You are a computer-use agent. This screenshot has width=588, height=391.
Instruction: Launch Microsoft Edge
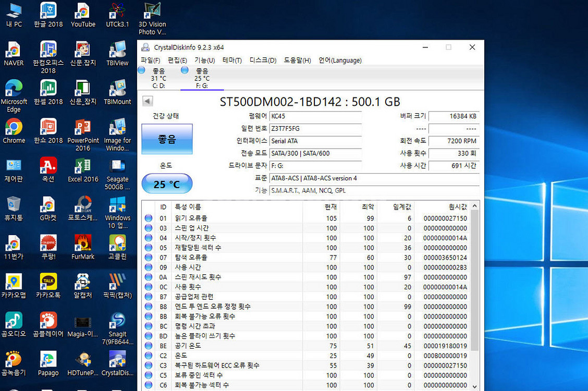pyautogui.click(x=14, y=93)
